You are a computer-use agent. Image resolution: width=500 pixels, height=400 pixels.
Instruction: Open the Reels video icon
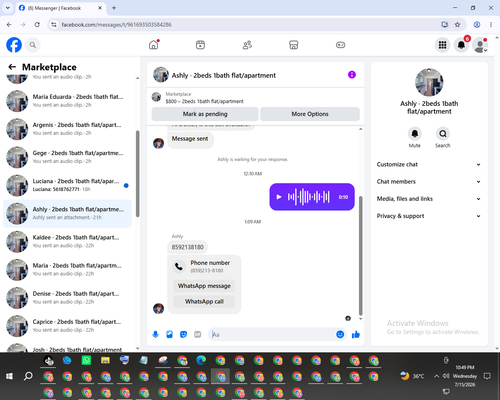[200, 45]
